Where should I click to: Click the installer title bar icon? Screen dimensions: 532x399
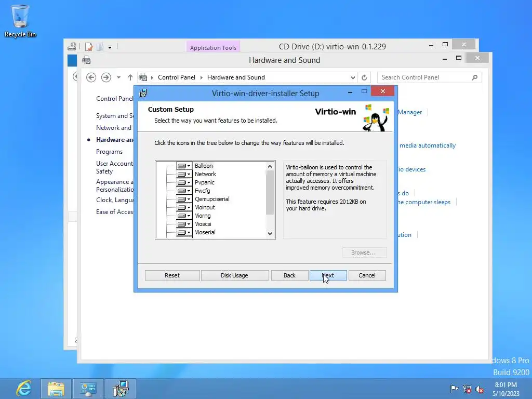143,93
